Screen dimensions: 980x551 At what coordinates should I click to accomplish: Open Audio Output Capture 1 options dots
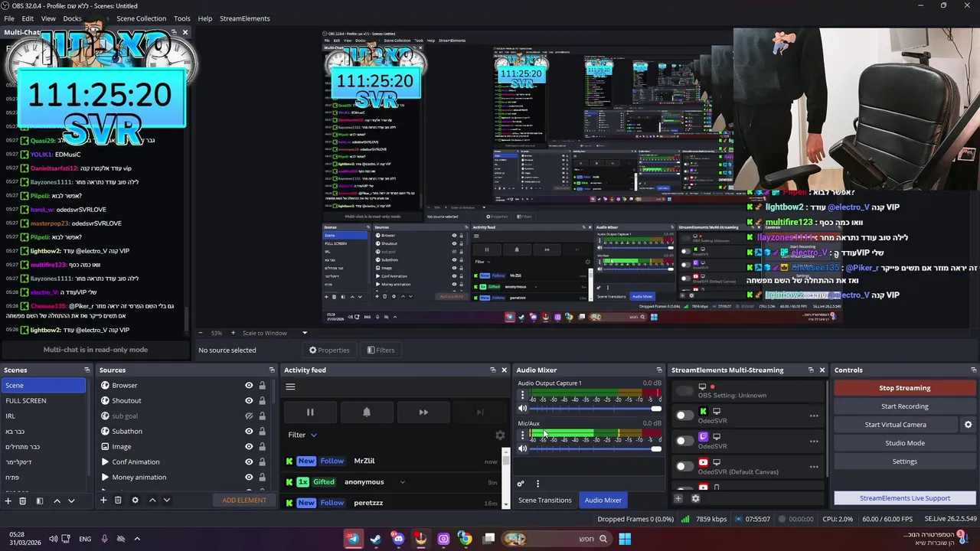(x=523, y=395)
